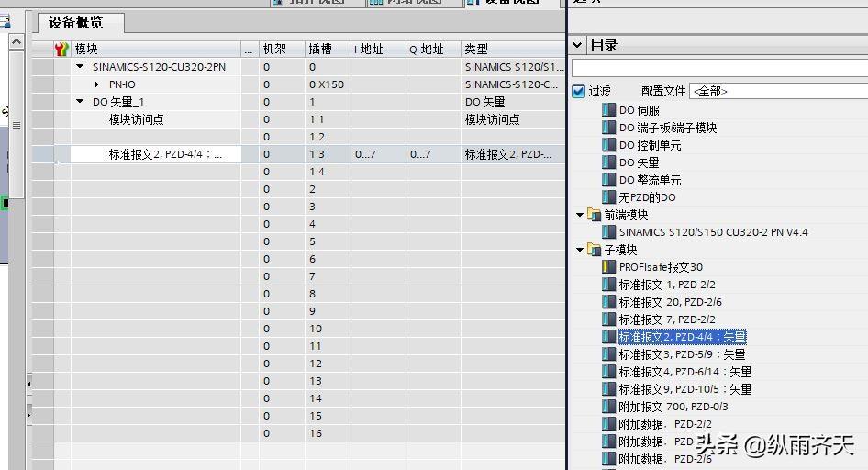Click the 标准报文 7, PZD-2/2 icon
The image size is (868, 470).
click(x=608, y=319)
